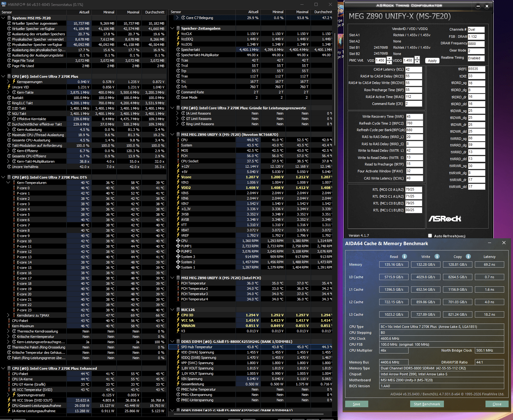Click the thermometer icon beside PCH Temperatur2 row

point(178,289)
